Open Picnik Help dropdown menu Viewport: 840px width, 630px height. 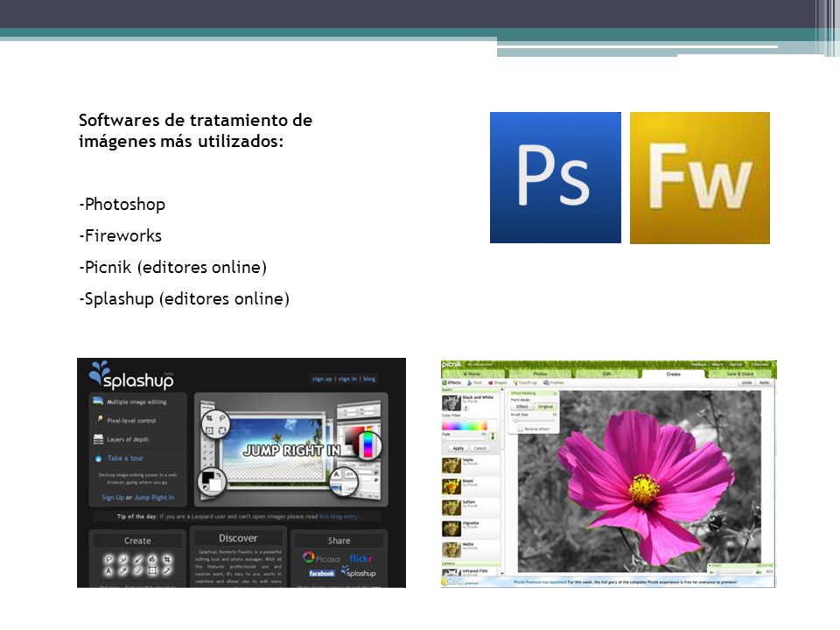pos(717,364)
